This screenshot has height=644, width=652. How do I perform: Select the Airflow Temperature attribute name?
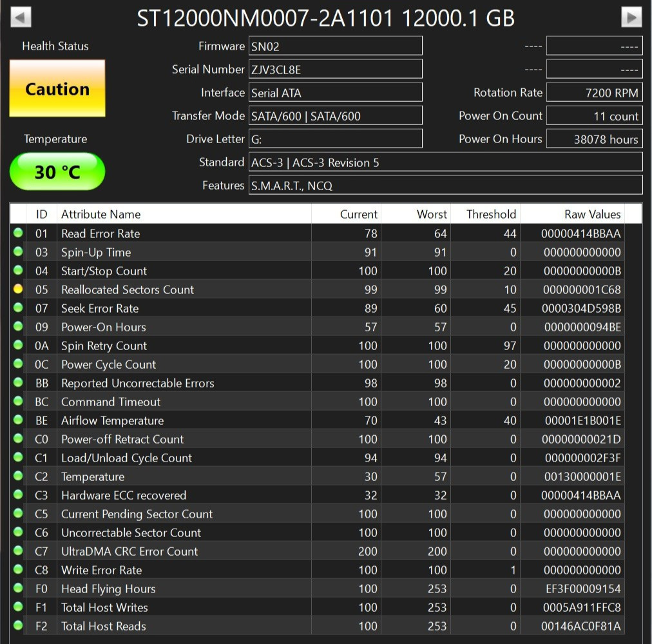(x=112, y=420)
